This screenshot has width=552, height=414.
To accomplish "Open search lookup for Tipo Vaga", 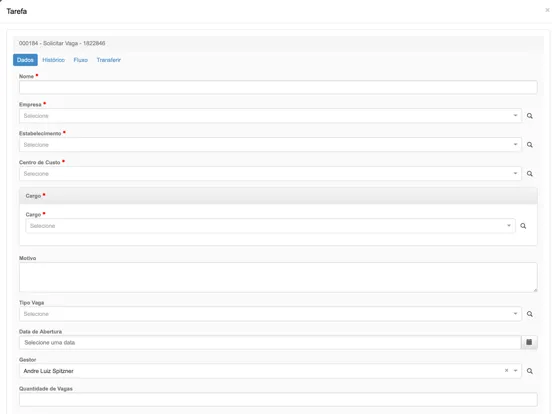I will click(529, 314).
